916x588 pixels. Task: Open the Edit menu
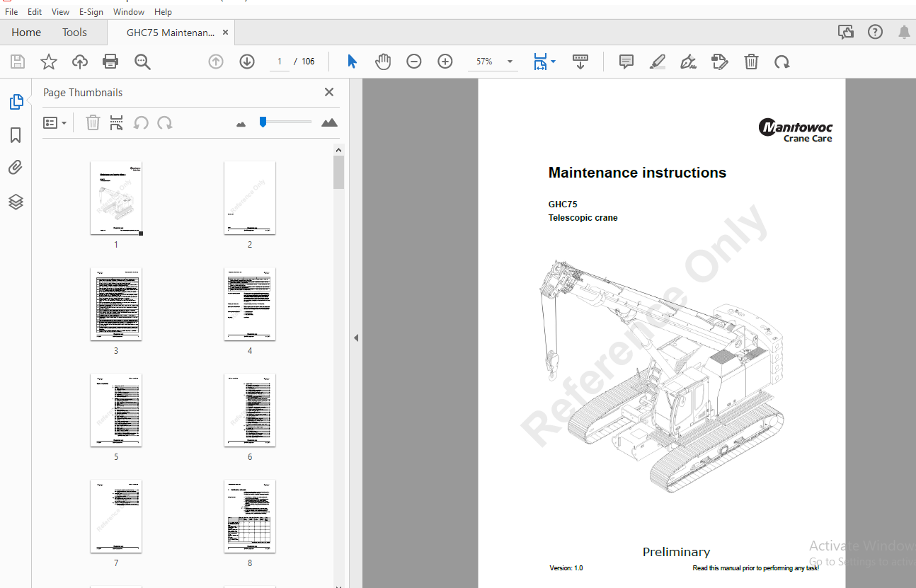[x=35, y=12]
